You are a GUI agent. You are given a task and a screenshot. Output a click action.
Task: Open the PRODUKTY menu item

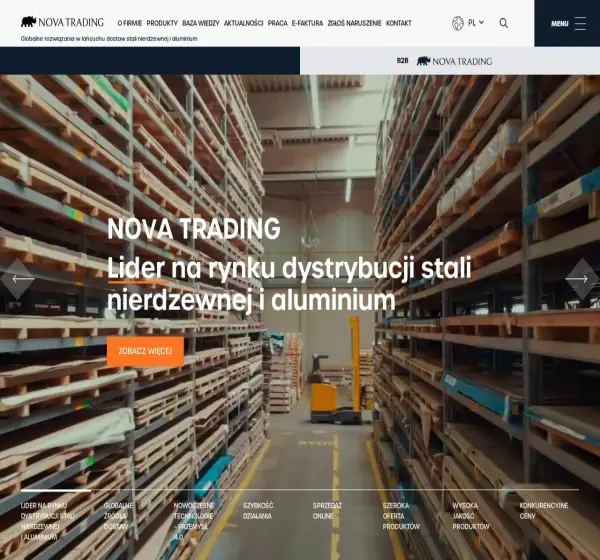pyautogui.click(x=162, y=23)
